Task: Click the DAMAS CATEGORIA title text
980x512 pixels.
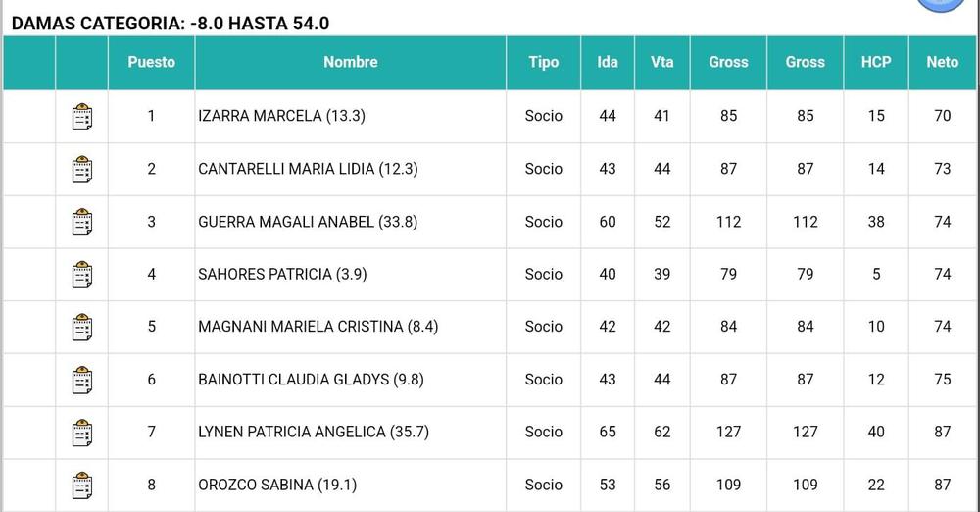Action: (171, 23)
